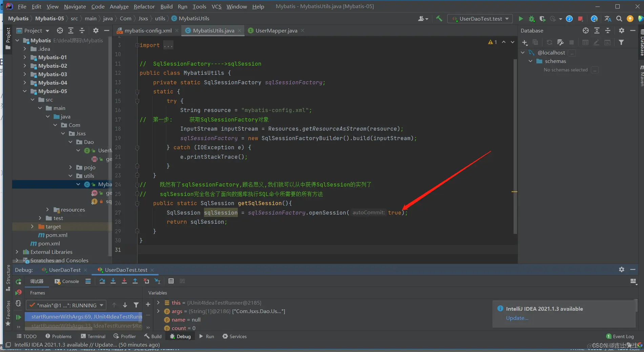Select the pom.xml under Mybatis-05
Screen dimensions: 644x352
point(57,235)
